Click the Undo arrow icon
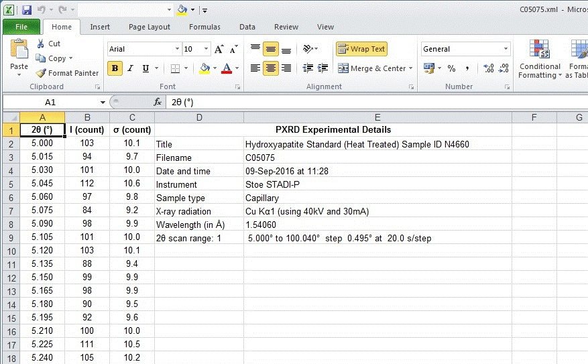 pos(41,10)
